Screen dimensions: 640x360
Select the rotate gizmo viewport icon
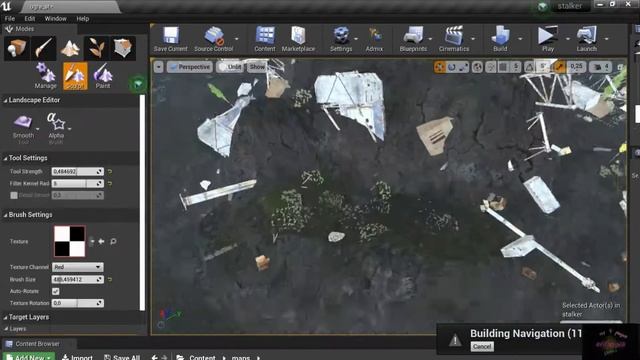[x=451, y=67]
